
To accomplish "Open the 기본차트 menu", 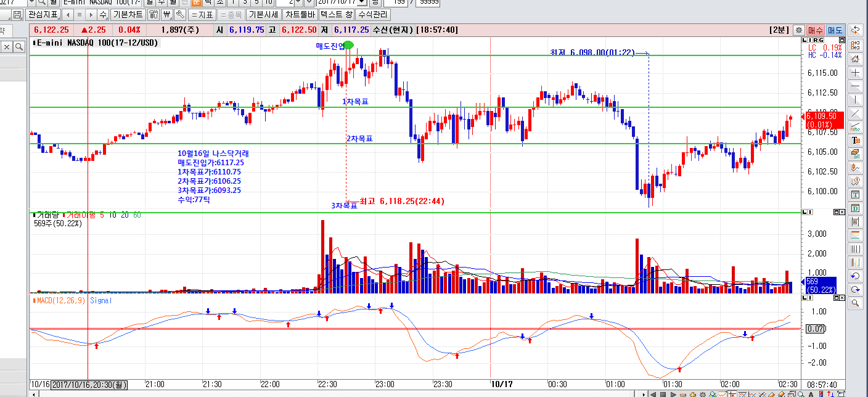I will click(x=128, y=14).
